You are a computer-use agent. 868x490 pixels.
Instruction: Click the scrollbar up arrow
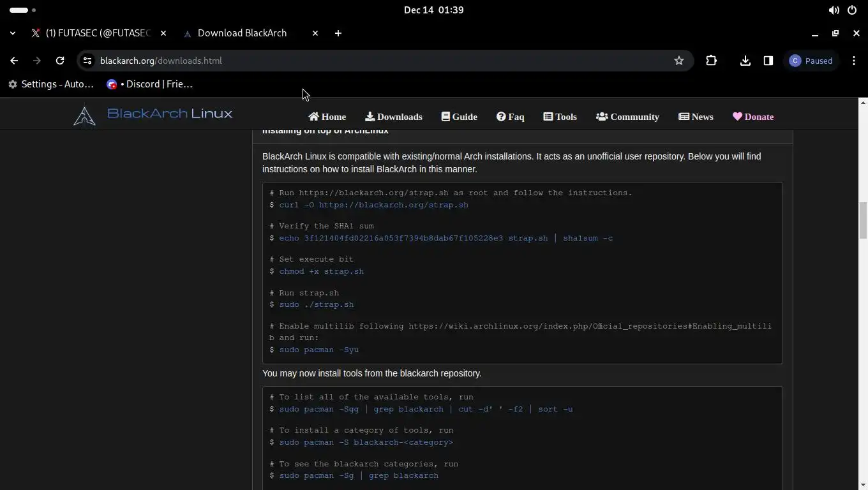[863, 102]
